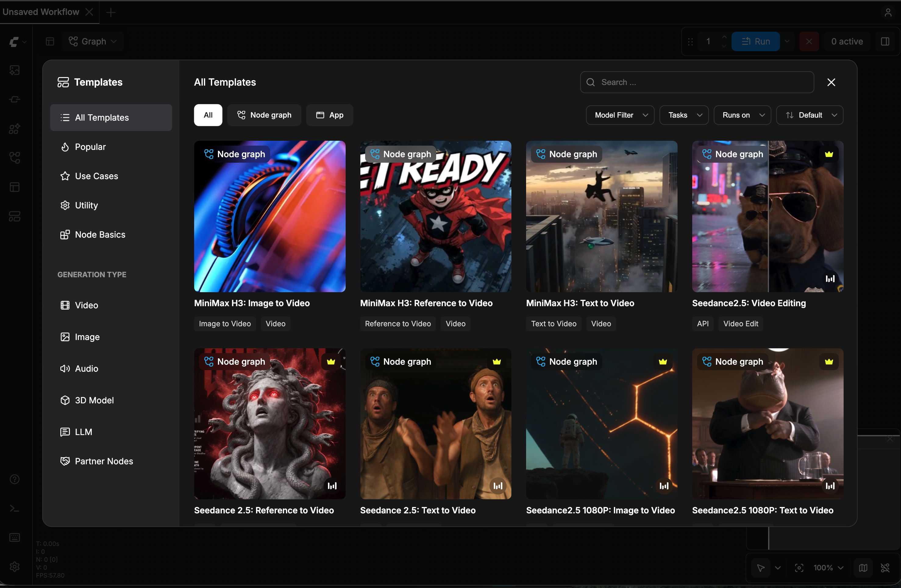Increase the batch count stepper
This screenshot has height=588, width=901.
pyautogui.click(x=724, y=37)
